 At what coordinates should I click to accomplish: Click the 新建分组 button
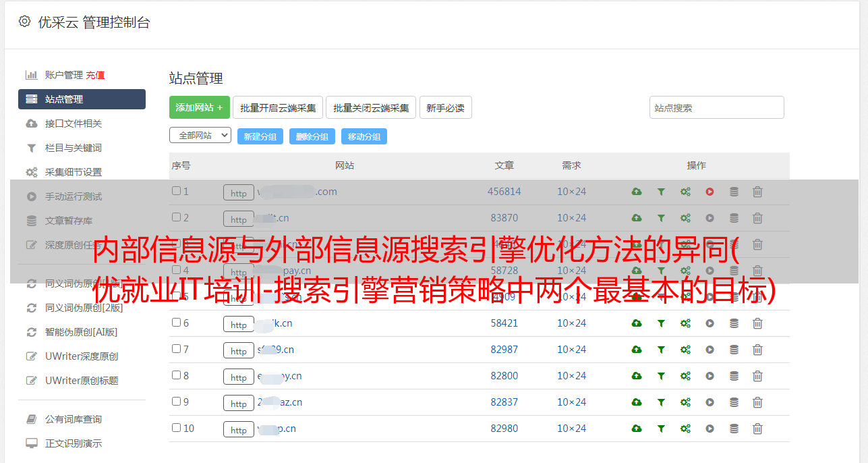click(260, 136)
